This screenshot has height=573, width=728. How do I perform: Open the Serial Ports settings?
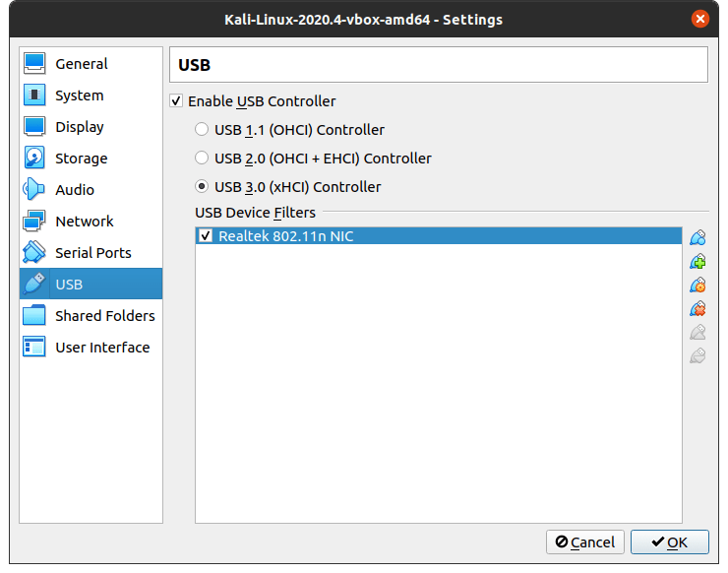92,253
